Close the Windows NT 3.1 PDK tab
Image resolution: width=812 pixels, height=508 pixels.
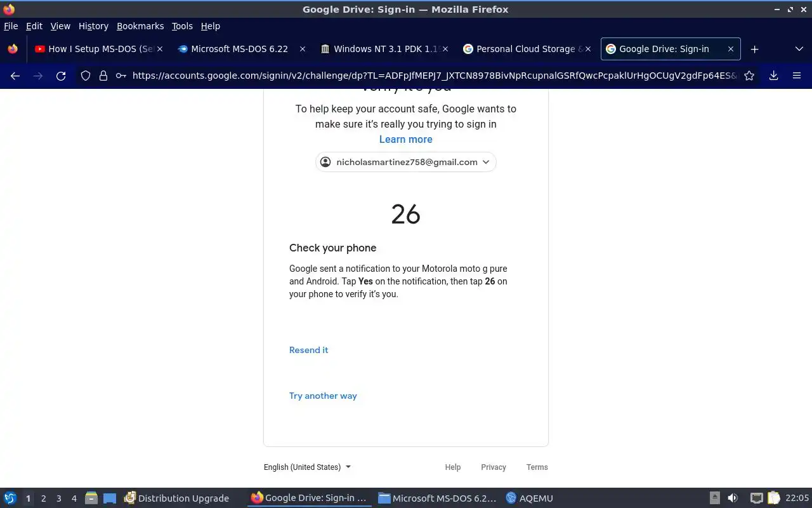tap(445, 49)
